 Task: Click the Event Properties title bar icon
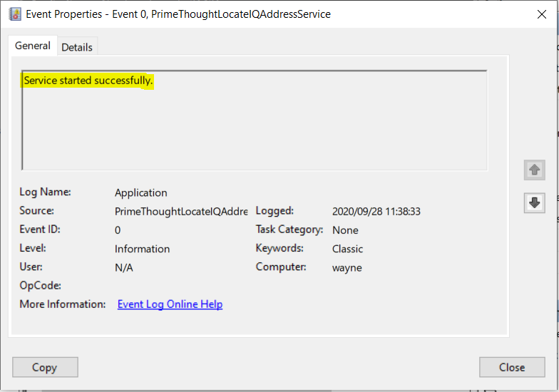[15, 14]
